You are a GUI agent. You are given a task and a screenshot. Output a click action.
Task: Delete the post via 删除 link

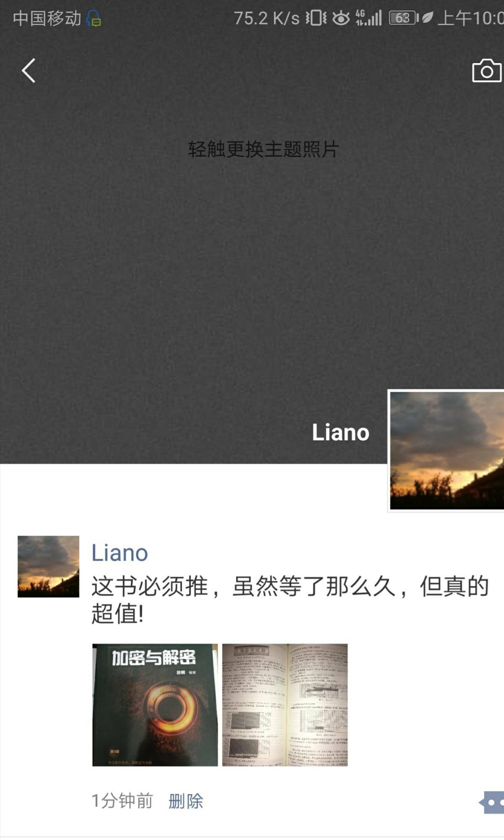186,801
